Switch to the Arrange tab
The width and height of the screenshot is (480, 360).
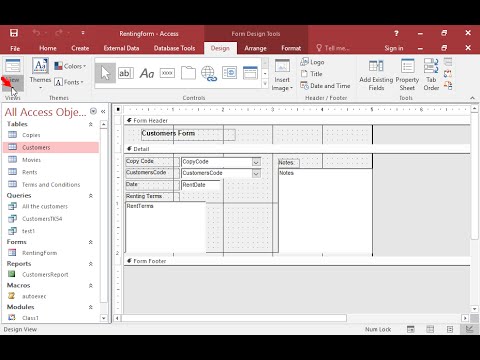(255, 48)
